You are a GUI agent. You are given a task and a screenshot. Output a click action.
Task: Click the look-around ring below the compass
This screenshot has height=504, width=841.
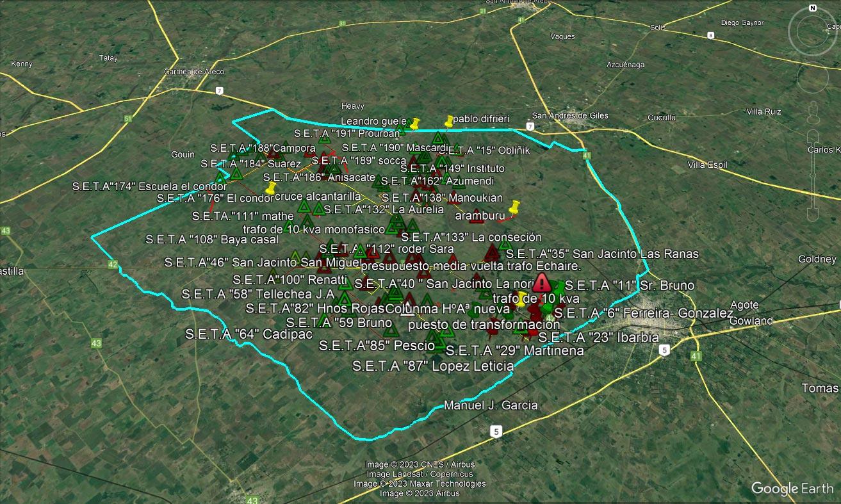[813, 32]
